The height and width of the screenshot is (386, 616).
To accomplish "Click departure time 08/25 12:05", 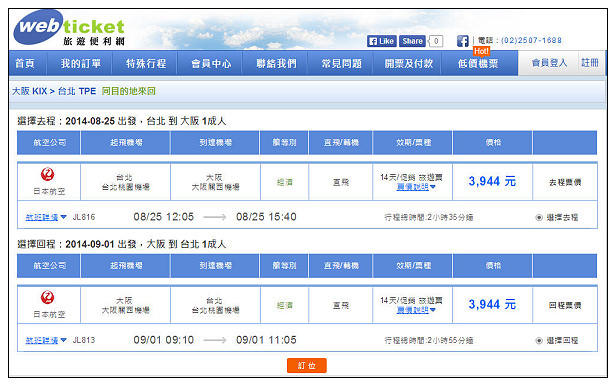I will tap(163, 217).
